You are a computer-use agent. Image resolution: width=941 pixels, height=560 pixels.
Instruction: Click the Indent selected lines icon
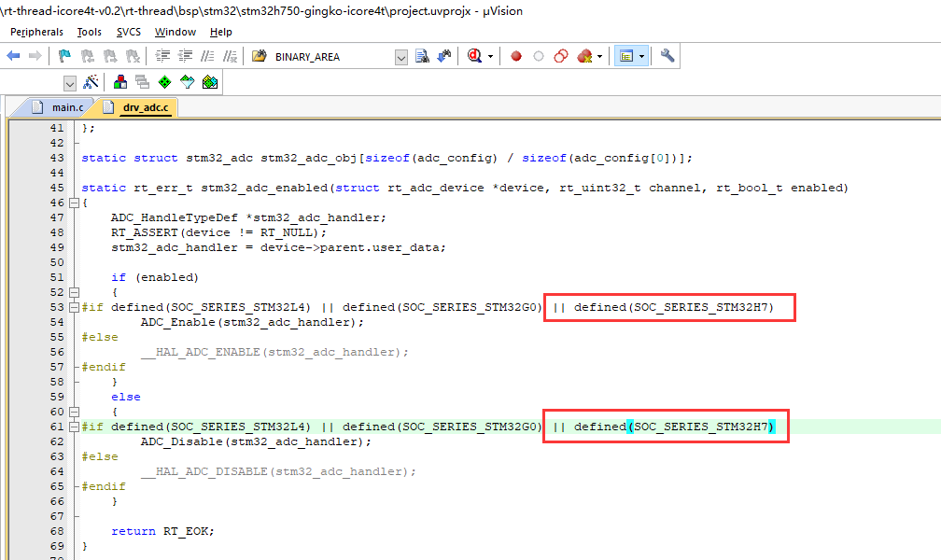[x=162, y=56]
